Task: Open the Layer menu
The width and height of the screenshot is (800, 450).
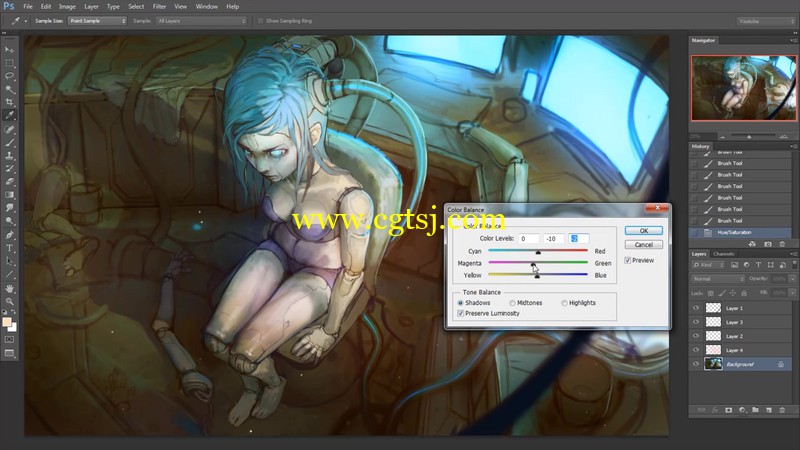Action: click(91, 7)
